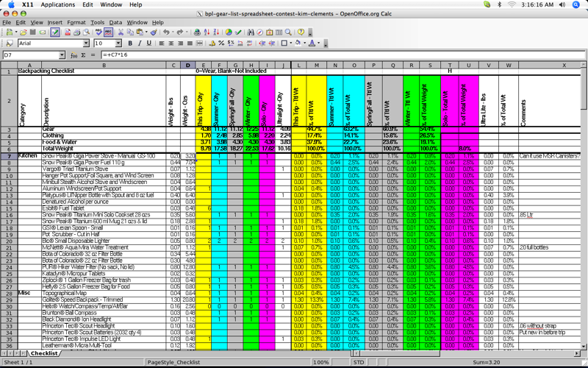
Task: Apply the Font Color A swatch
Action: pyautogui.click(x=312, y=43)
